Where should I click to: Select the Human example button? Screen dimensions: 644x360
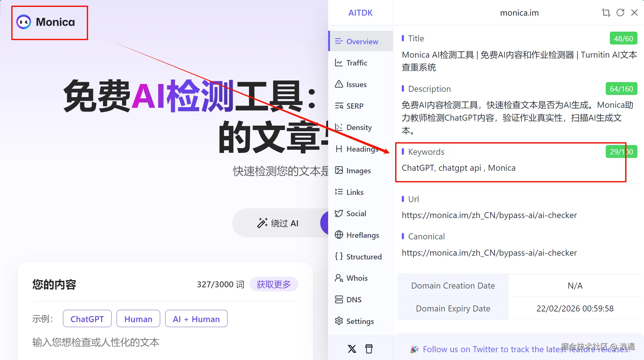pyautogui.click(x=138, y=319)
